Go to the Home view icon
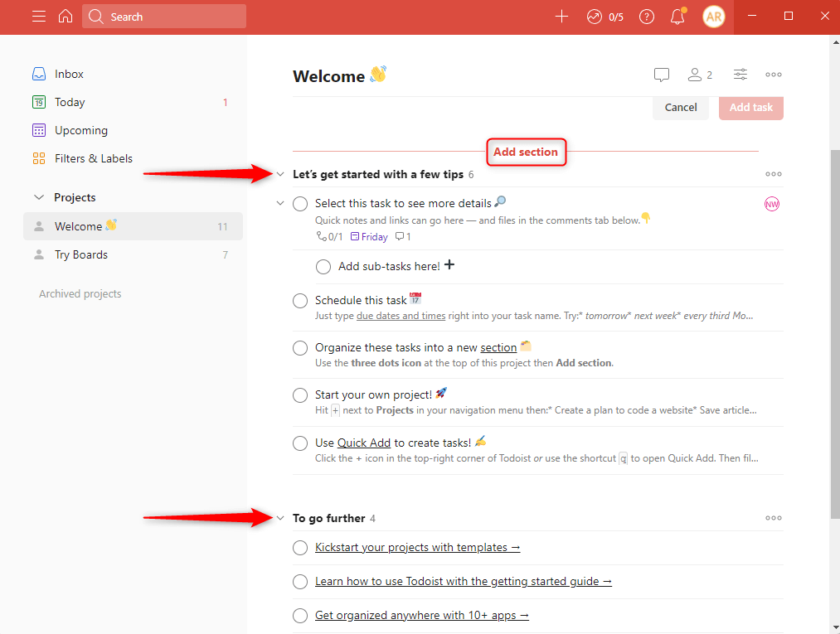This screenshot has height=634, width=840. pos(66,17)
